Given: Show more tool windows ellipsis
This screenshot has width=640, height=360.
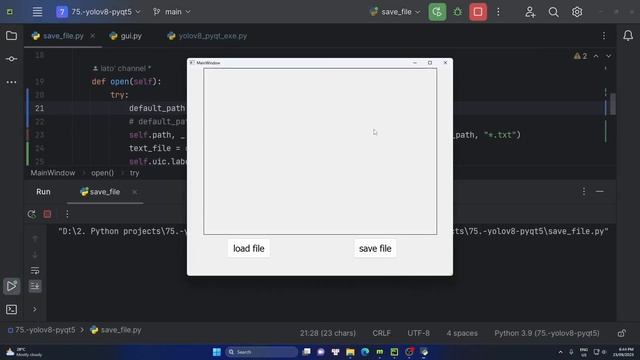Looking at the screenshot, I should [11, 82].
